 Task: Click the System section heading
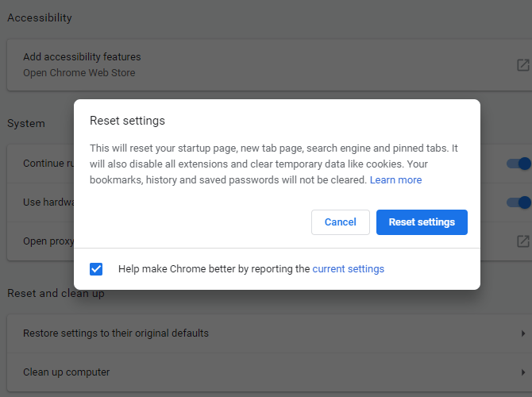click(x=26, y=124)
